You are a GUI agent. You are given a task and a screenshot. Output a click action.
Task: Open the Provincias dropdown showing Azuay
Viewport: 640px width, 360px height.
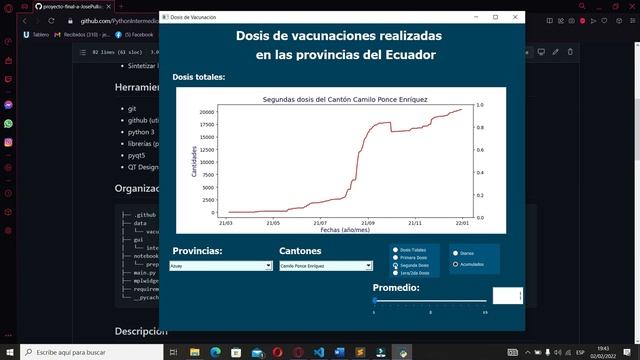coord(221,266)
